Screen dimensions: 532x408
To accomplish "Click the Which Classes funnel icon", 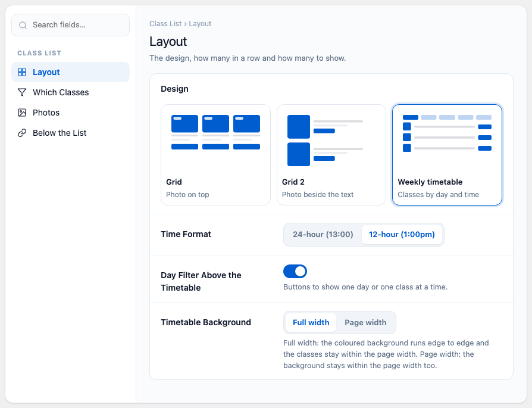I will click(x=22, y=92).
